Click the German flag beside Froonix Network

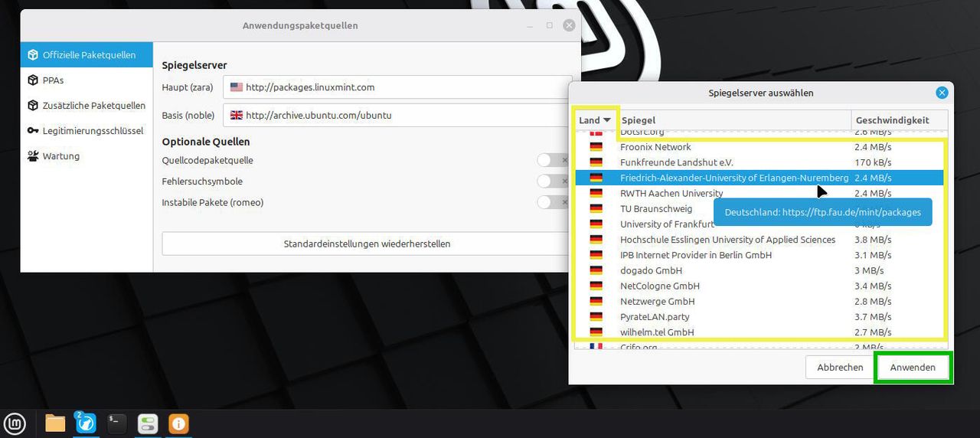[596, 147]
